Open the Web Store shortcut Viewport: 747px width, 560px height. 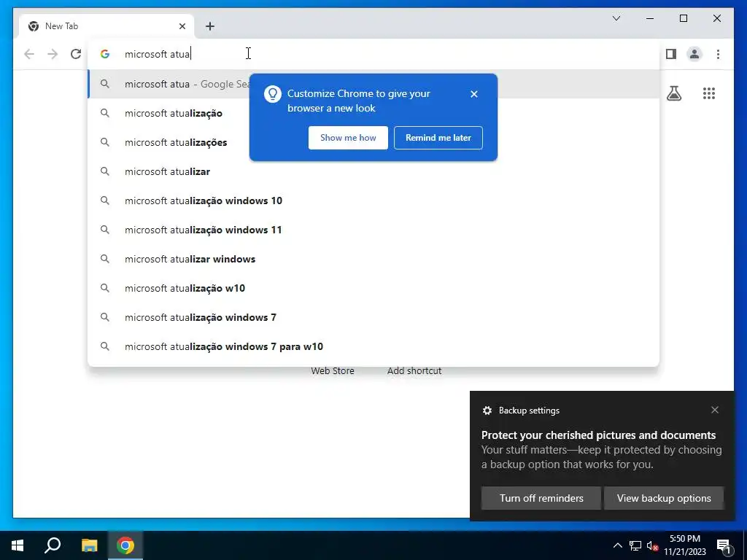(x=333, y=370)
